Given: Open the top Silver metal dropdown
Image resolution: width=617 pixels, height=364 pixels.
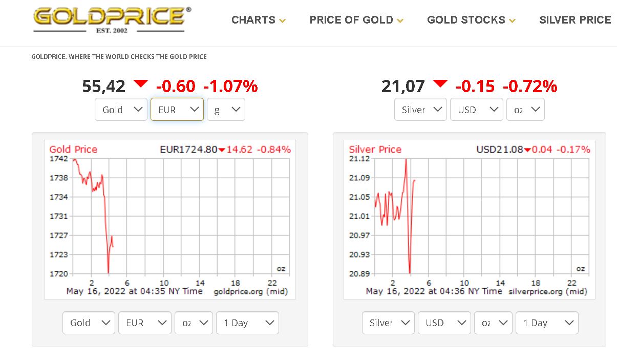Looking at the screenshot, I should [420, 110].
